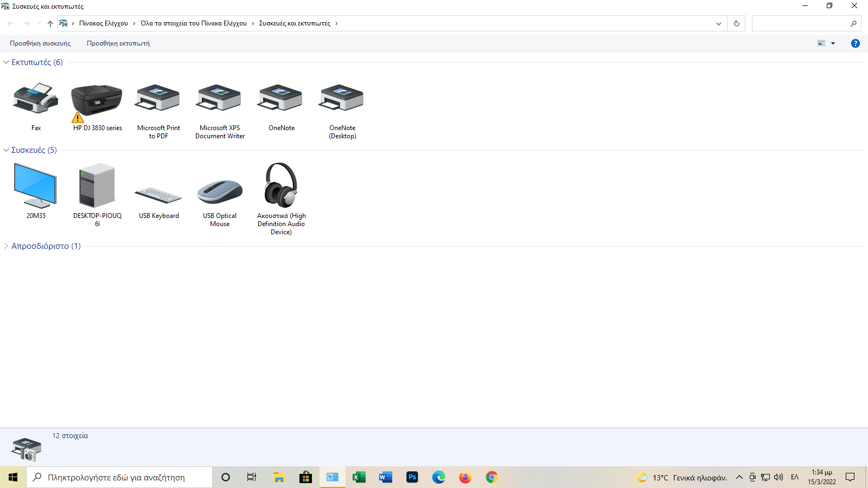Viewport: 868px width, 488px height.
Task: Select Microsoft XPS Document Writer icon
Action: [220, 98]
